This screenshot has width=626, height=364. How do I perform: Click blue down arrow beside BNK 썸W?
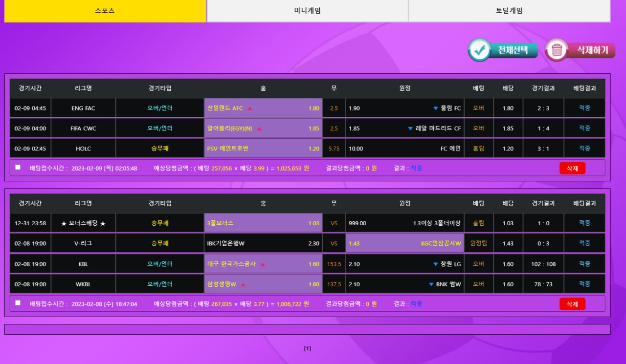431,284
